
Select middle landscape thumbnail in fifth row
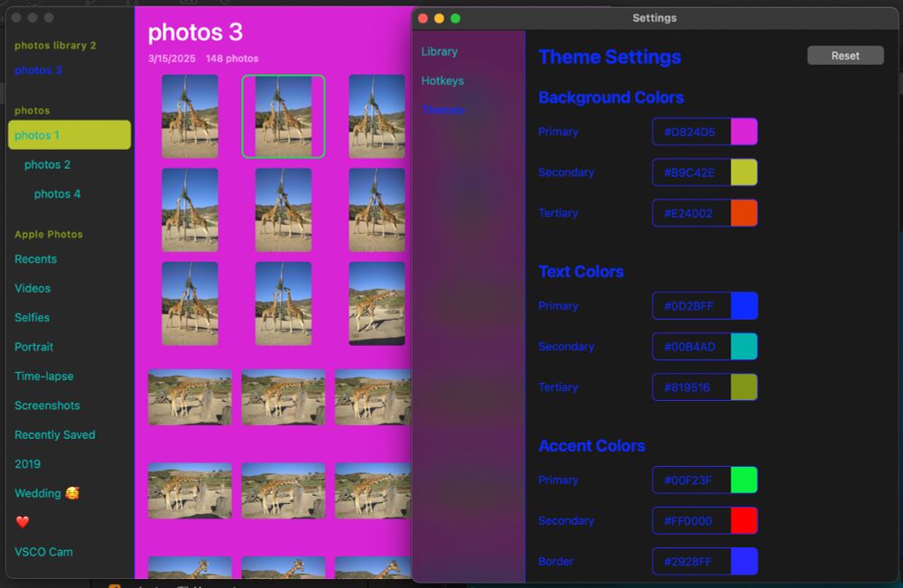[x=284, y=491]
